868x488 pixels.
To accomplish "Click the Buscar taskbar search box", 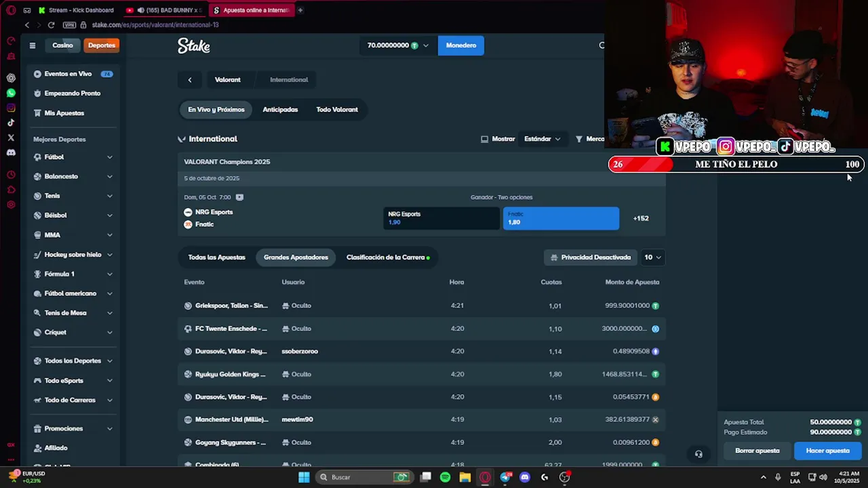I will point(364,477).
